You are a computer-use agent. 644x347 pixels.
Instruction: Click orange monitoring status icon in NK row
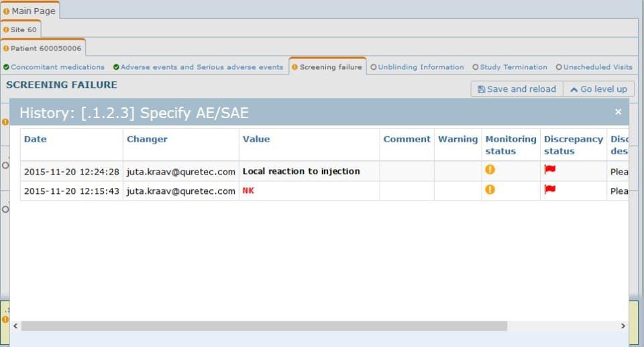point(490,190)
